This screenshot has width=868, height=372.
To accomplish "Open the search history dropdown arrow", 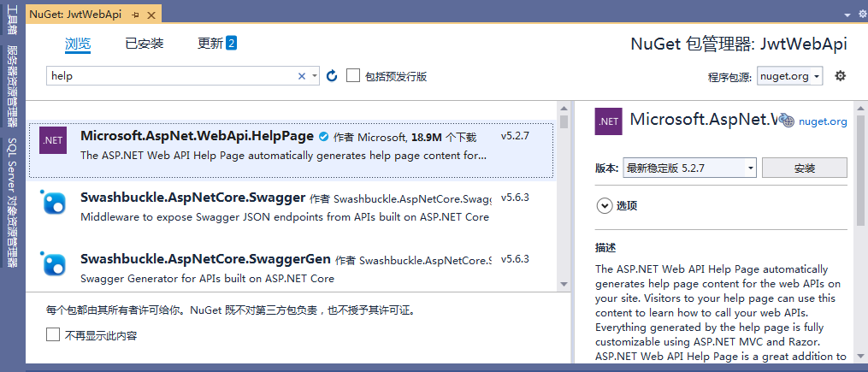I will (315, 76).
